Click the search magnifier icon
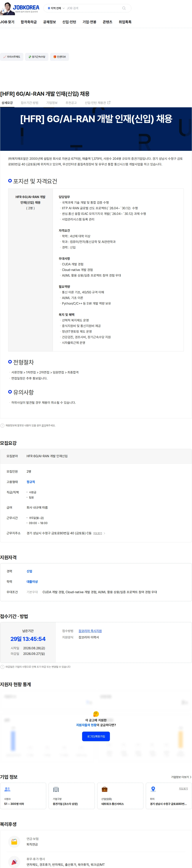 (124, 8)
